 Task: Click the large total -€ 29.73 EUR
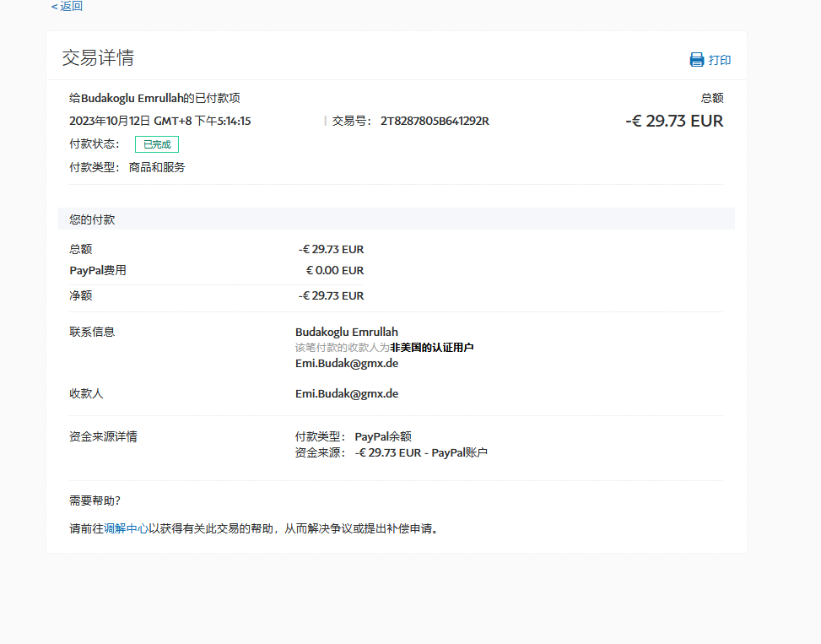pyautogui.click(x=674, y=121)
